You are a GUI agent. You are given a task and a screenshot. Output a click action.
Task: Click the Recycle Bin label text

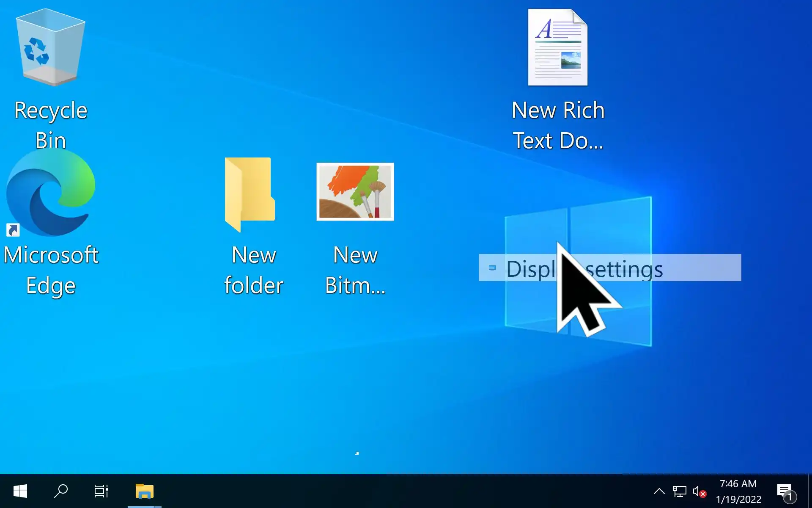tap(50, 125)
